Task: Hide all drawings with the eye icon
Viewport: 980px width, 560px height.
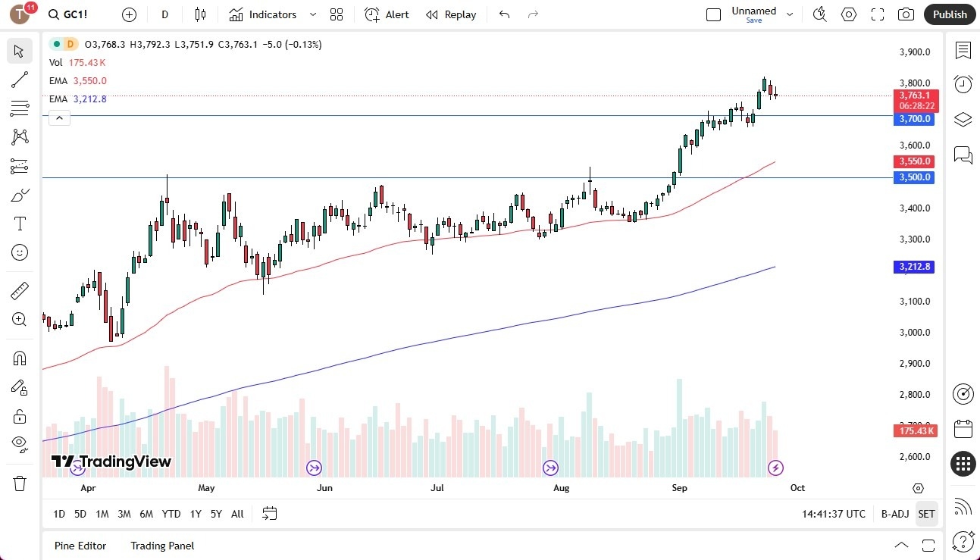Action: click(x=19, y=443)
